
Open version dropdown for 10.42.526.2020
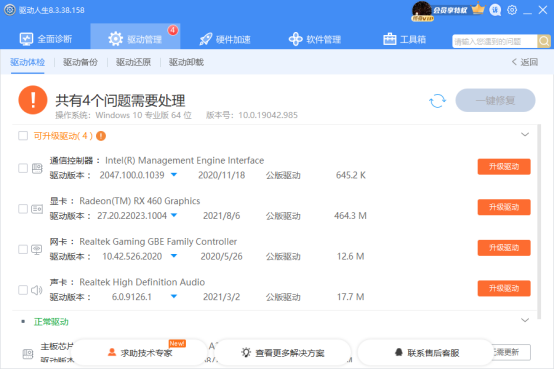174,256
